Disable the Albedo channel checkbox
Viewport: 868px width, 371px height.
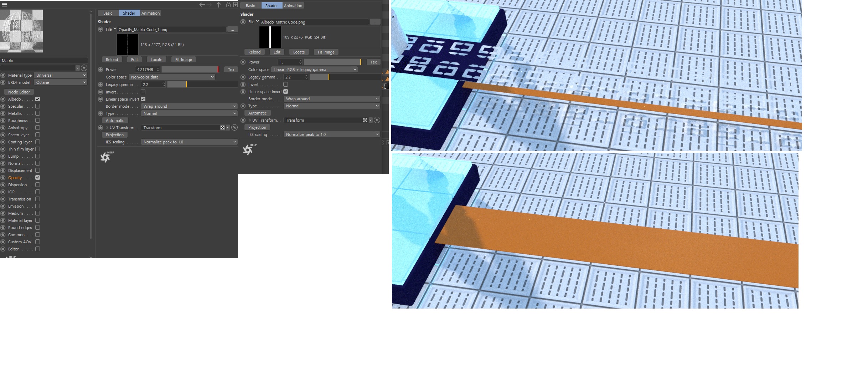37,99
